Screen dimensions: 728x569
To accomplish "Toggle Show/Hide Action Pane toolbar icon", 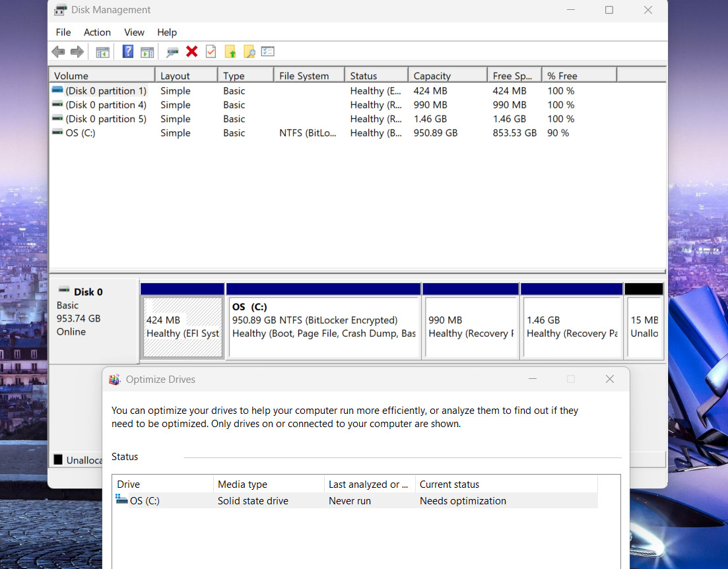I will pyautogui.click(x=147, y=52).
